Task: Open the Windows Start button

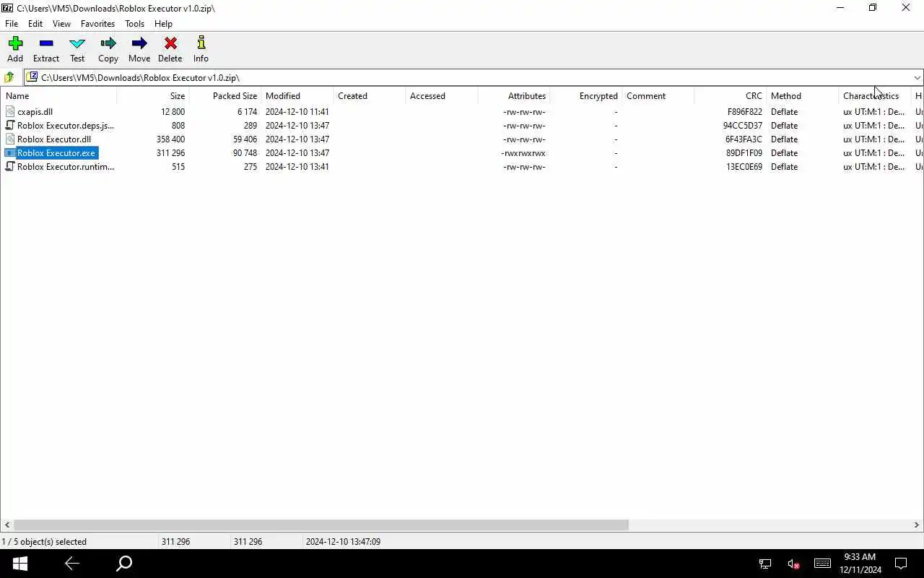Action: 19,564
